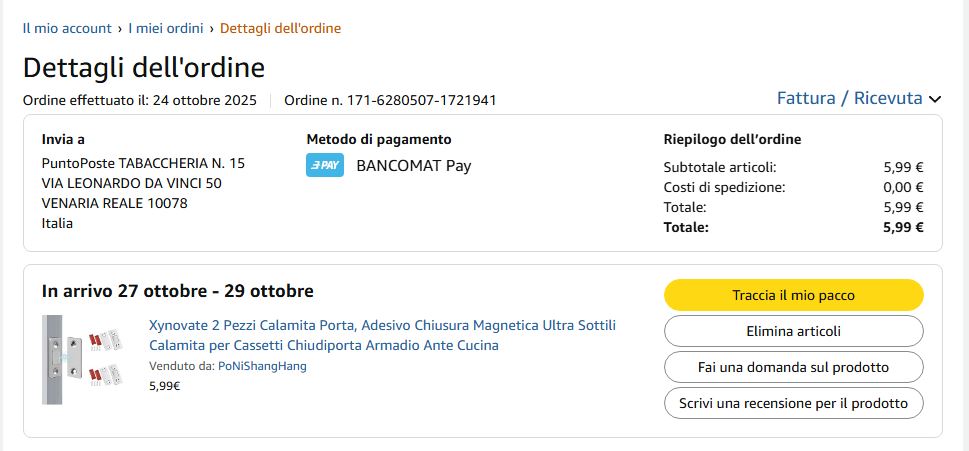This screenshot has height=451, width=969.
Task: Open Scrivi una recensione per il prodotto
Action: click(793, 403)
